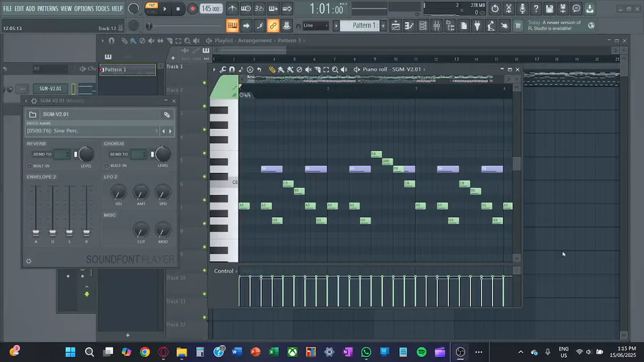Toggle the metronome icon
644x362 pixels.
coord(232,9)
